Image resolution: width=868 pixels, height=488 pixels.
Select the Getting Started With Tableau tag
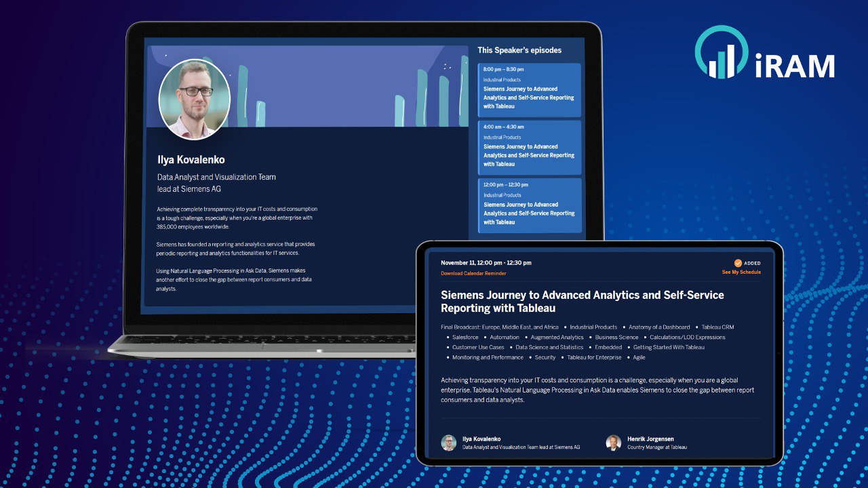pos(669,348)
